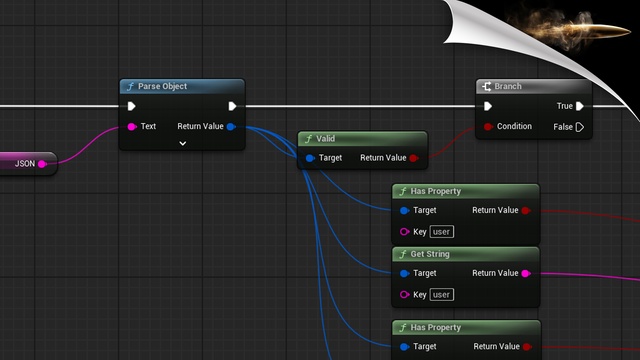Screen dimensions: 640x360
Task: Click the Parse Object output execution pin
Action: [x=232, y=106]
